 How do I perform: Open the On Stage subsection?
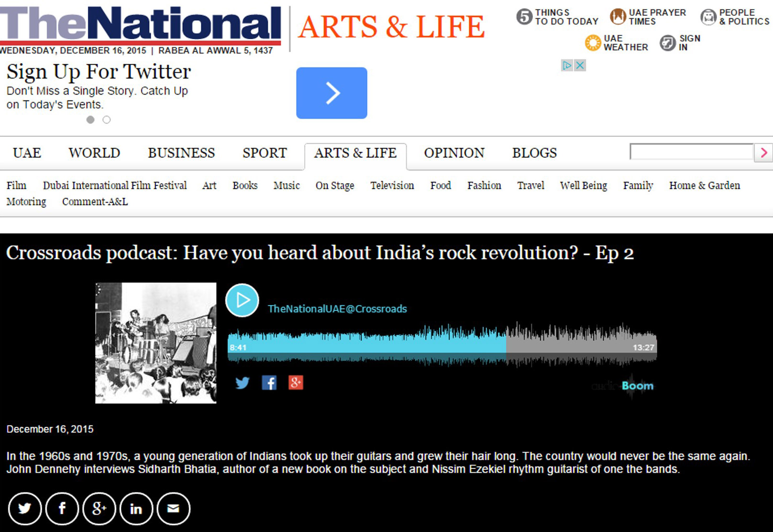click(335, 185)
